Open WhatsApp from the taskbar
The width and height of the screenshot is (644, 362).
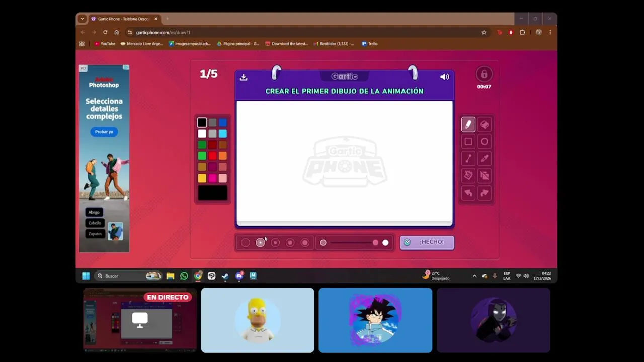184,276
